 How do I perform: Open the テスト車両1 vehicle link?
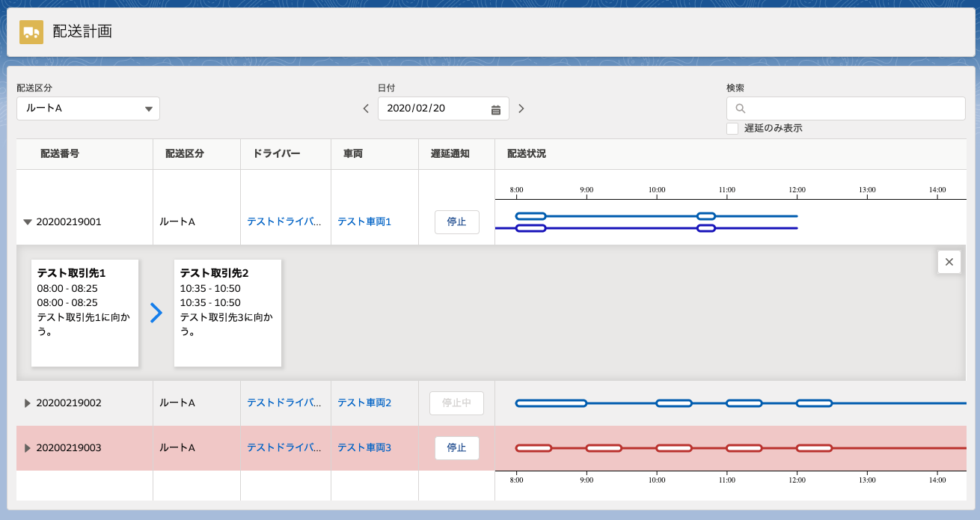pos(364,222)
